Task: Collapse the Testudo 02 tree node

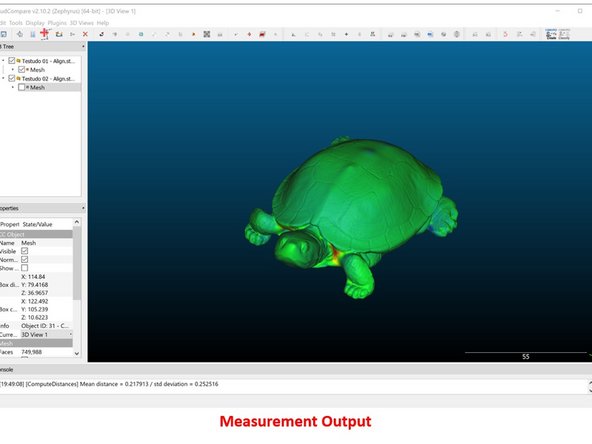Action: click(x=3, y=79)
